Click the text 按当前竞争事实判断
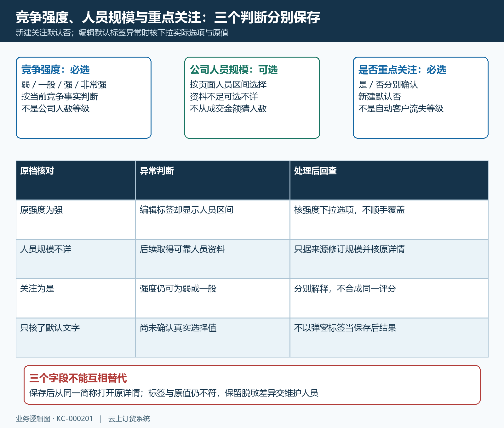The image size is (504, 428). (60, 97)
